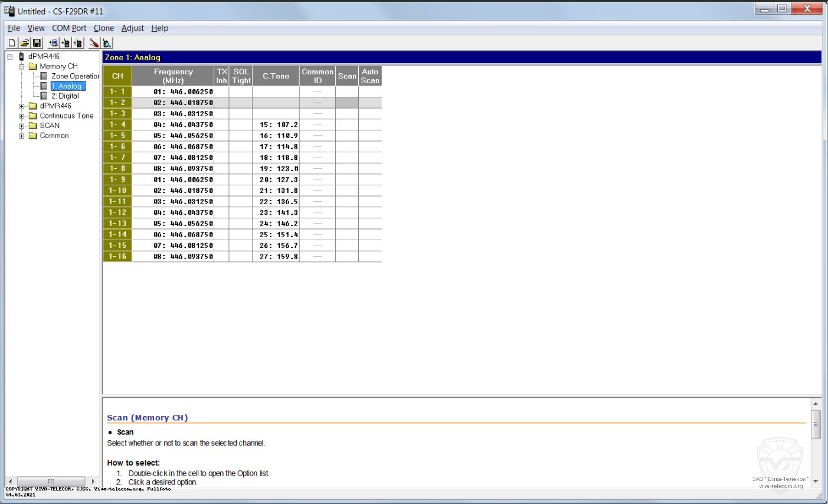Collapse the Memory CH tree folder

[22, 67]
